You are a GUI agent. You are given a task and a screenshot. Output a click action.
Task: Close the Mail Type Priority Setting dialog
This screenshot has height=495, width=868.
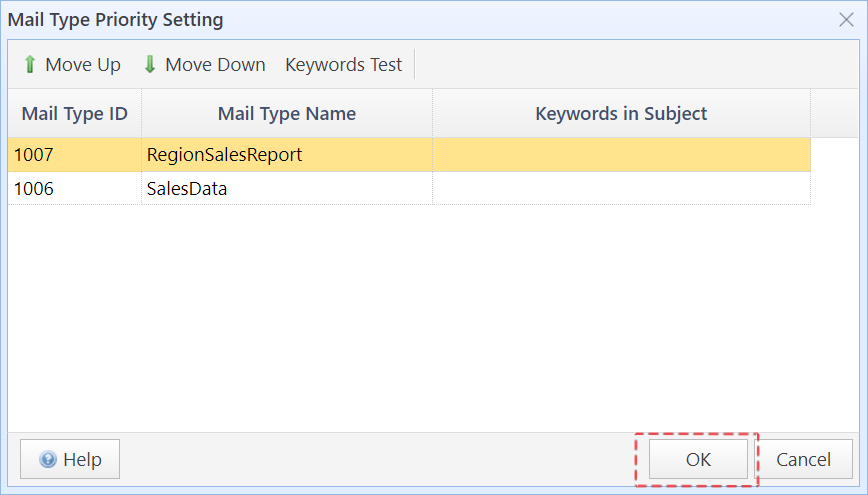click(846, 20)
